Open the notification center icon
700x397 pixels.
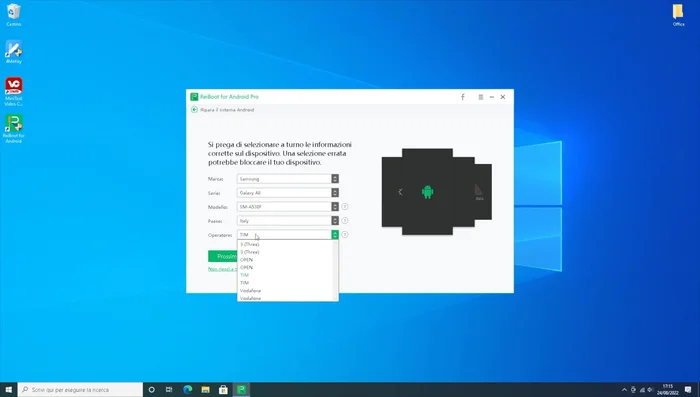(688, 390)
